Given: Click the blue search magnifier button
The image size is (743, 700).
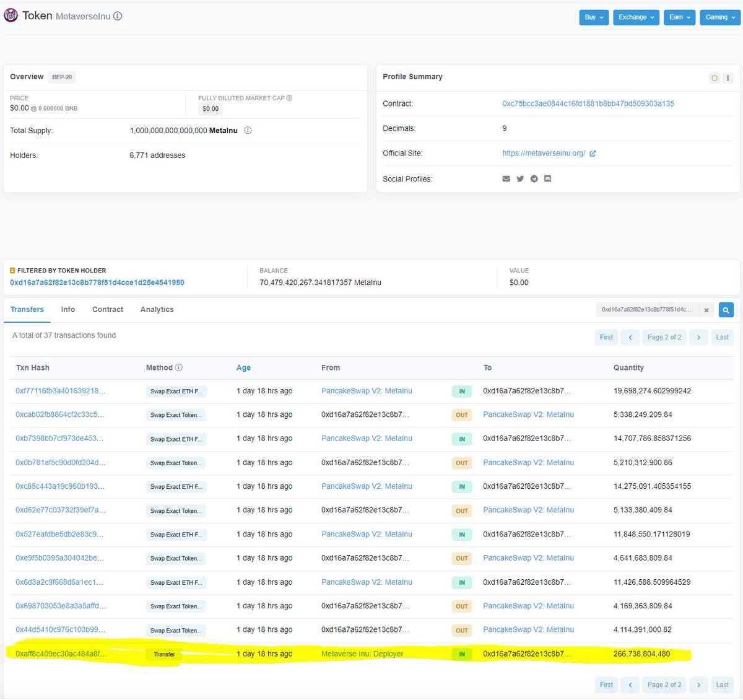Looking at the screenshot, I should pos(726,310).
